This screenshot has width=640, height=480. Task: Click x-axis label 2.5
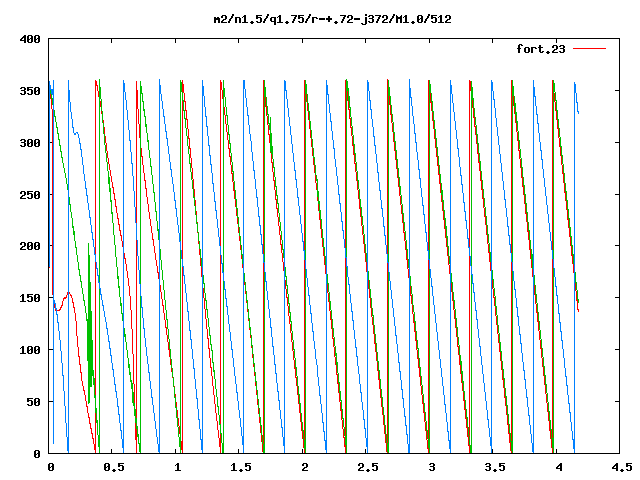pyautogui.click(x=368, y=467)
